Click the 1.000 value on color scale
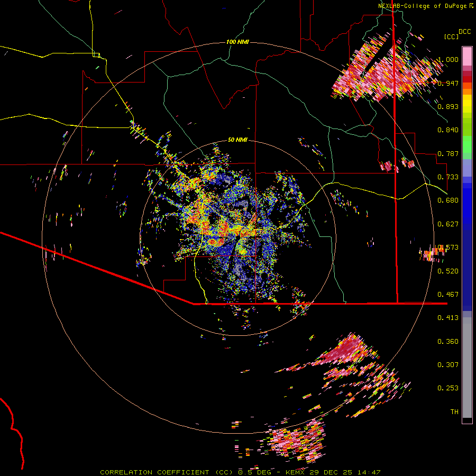Image resolution: width=476 pixels, height=476 pixels. tap(448, 59)
